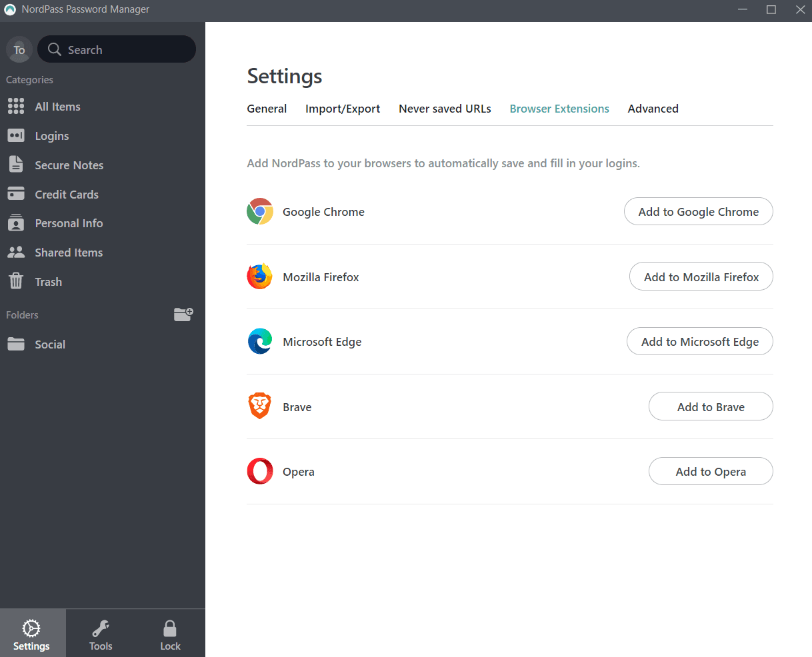Install the Mozilla Firefox extension

point(701,276)
